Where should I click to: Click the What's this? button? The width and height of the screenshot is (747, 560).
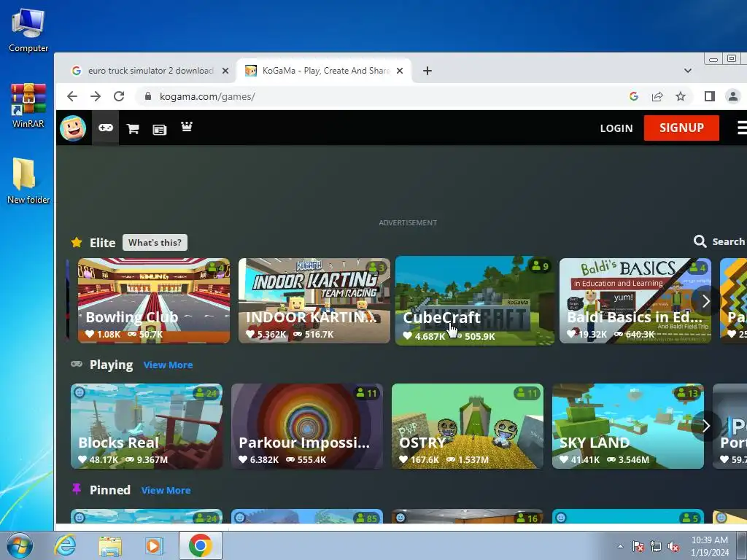coord(155,242)
